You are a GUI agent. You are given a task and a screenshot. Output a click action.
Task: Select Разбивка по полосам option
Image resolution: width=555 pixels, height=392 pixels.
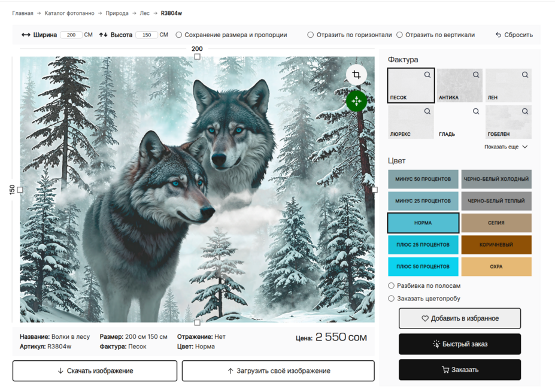click(x=392, y=286)
